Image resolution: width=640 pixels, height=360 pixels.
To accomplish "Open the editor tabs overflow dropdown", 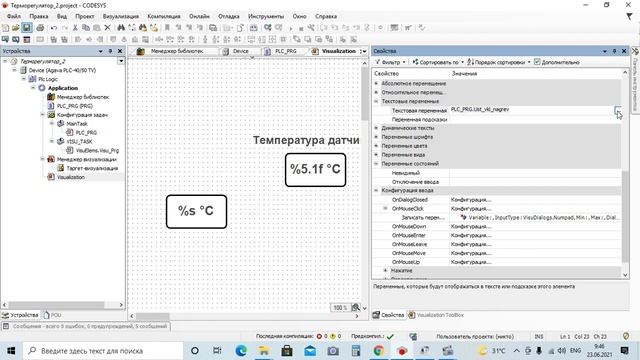I will [x=363, y=51].
